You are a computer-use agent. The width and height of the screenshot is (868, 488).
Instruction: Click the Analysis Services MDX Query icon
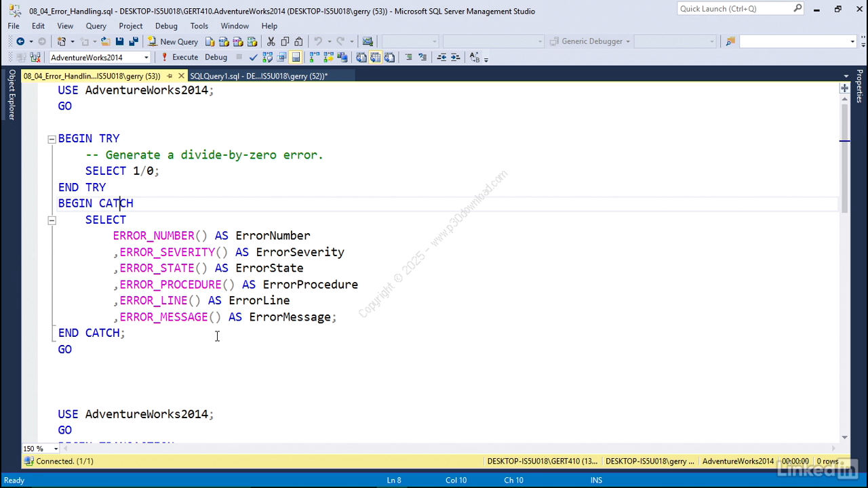223,41
